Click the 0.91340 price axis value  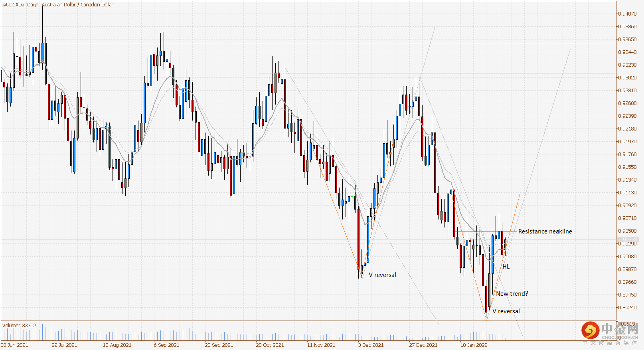point(627,180)
